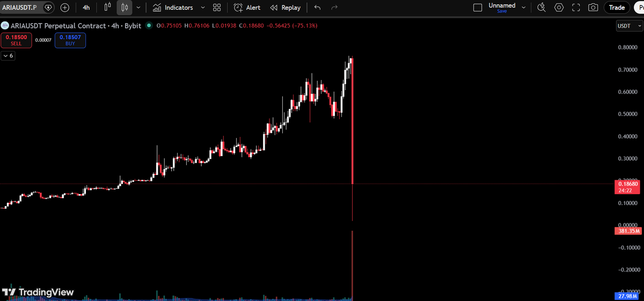Create a new Alert

tap(247, 8)
